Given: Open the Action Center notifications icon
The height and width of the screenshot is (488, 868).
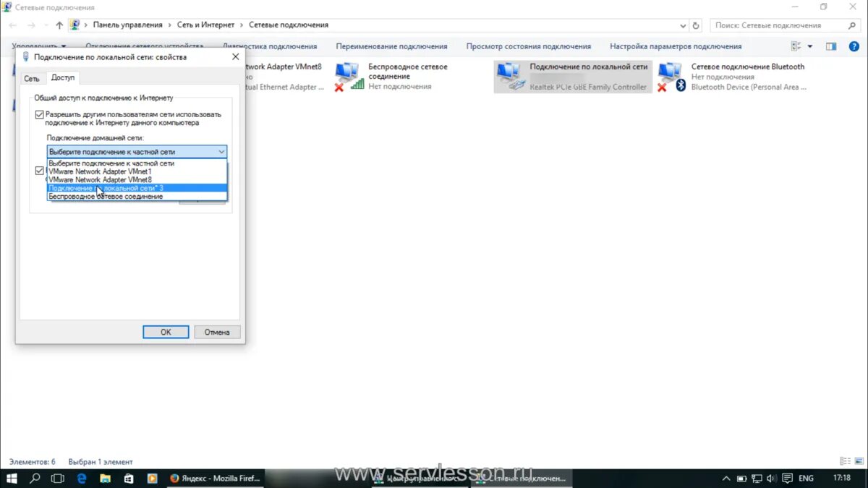Looking at the screenshot, I should pyautogui.click(x=786, y=478).
